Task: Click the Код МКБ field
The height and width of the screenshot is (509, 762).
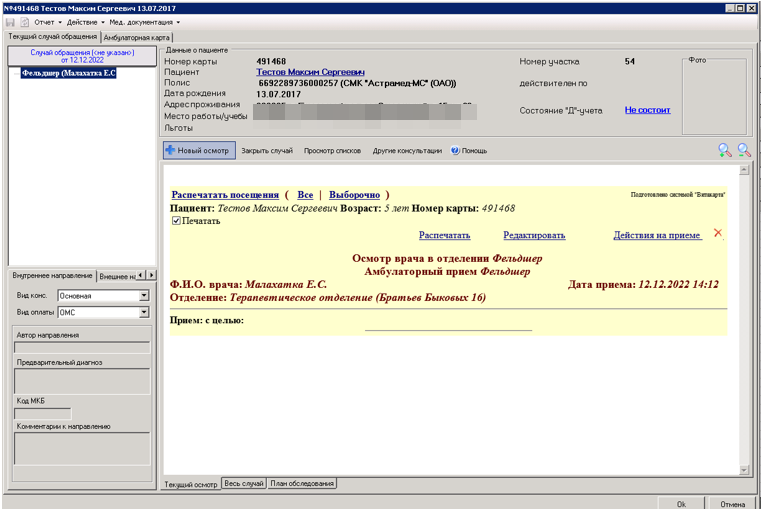Action: point(43,414)
